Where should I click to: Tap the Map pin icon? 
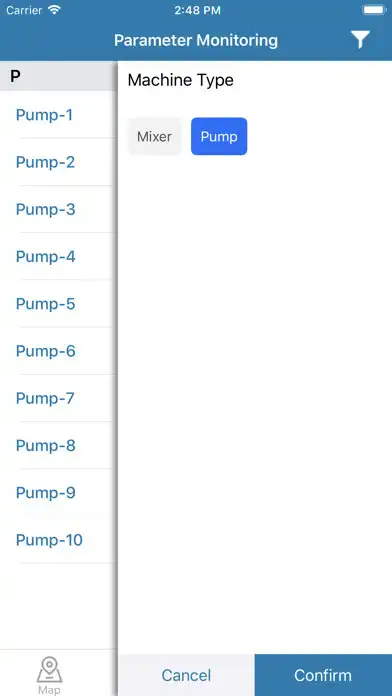pyautogui.click(x=49, y=670)
